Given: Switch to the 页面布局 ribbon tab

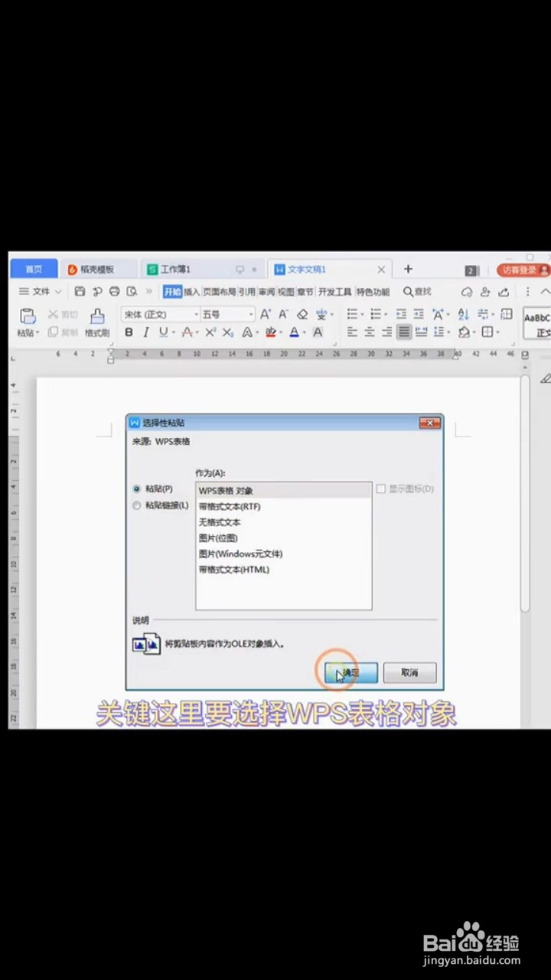Looking at the screenshot, I should pos(219,292).
